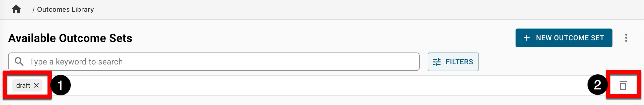Open the three-dot more options menu
The image size is (644, 105).
click(x=626, y=38)
